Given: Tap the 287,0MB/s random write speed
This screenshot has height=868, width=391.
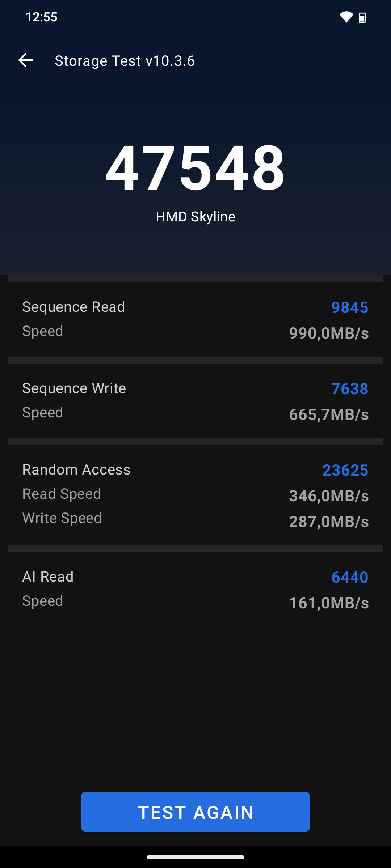Looking at the screenshot, I should tap(329, 522).
